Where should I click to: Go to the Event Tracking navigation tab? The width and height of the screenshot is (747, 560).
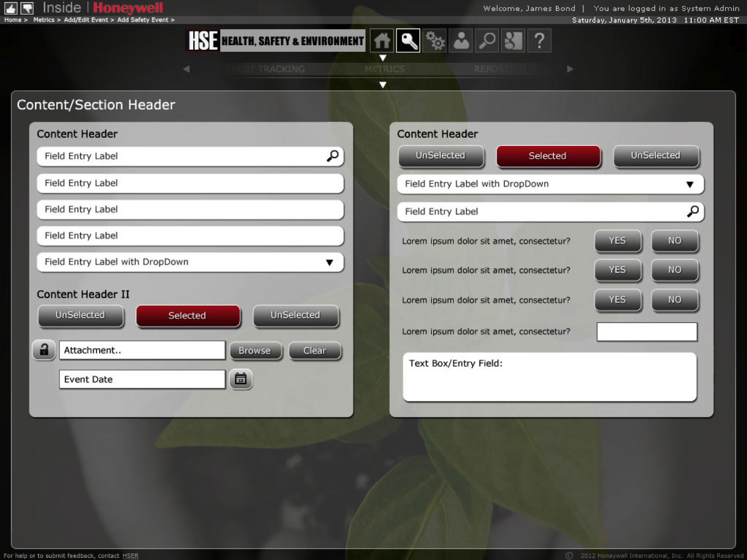(x=266, y=69)
